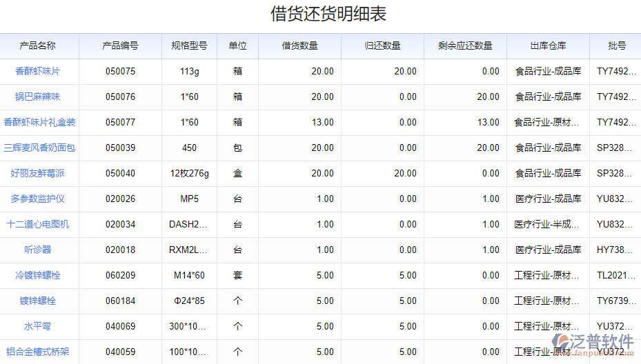This screenshot has height=364, width=641.
Task: Open the 听诊器 product link
Action: (38, 250)
